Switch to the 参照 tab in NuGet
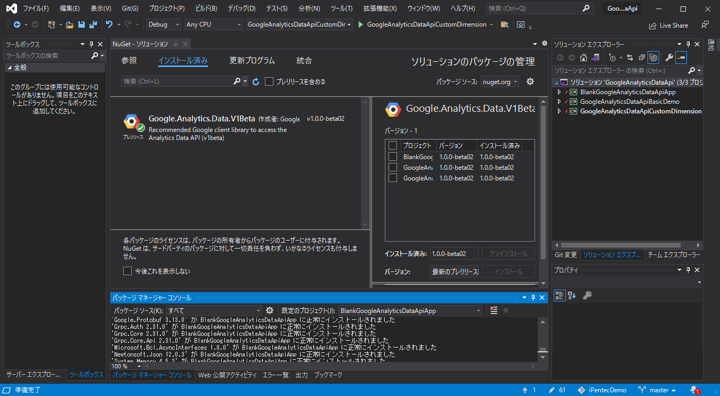Screen dimensions: 720x396 (129, 61)
